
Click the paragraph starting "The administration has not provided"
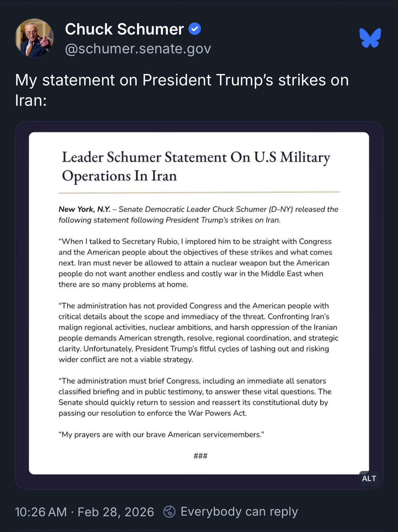coord(198,332)
